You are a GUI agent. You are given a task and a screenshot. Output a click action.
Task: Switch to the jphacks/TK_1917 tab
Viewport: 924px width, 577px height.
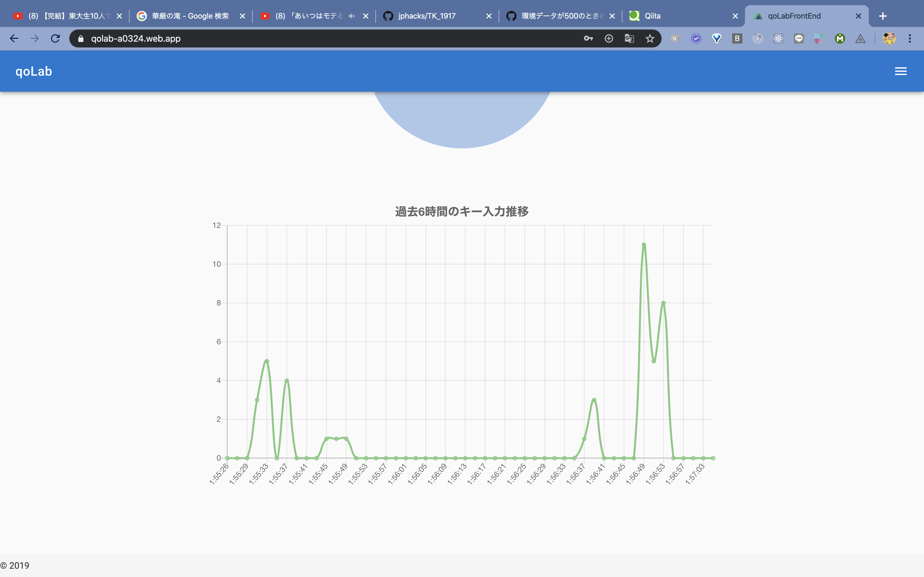point(426,16)
